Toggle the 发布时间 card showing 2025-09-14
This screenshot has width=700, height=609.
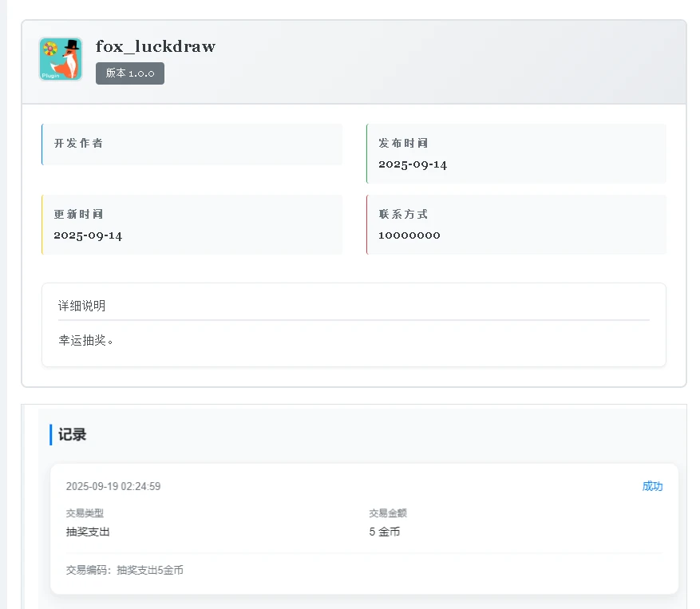coord(516,153)
